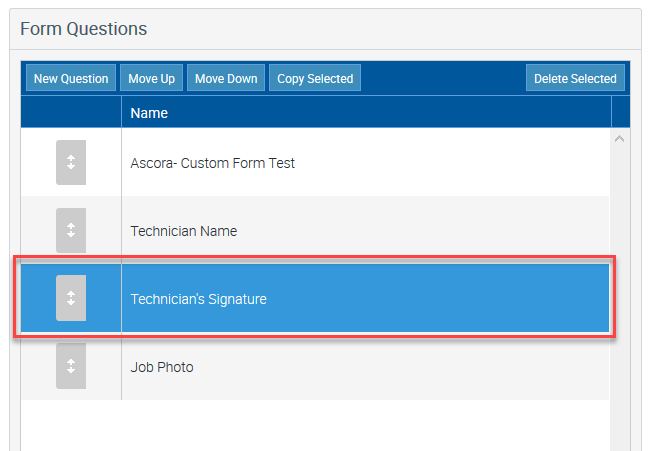Click the Form Questions panel heading
Viewport: 649px width, 451px height.
click(x=84, y=29)
